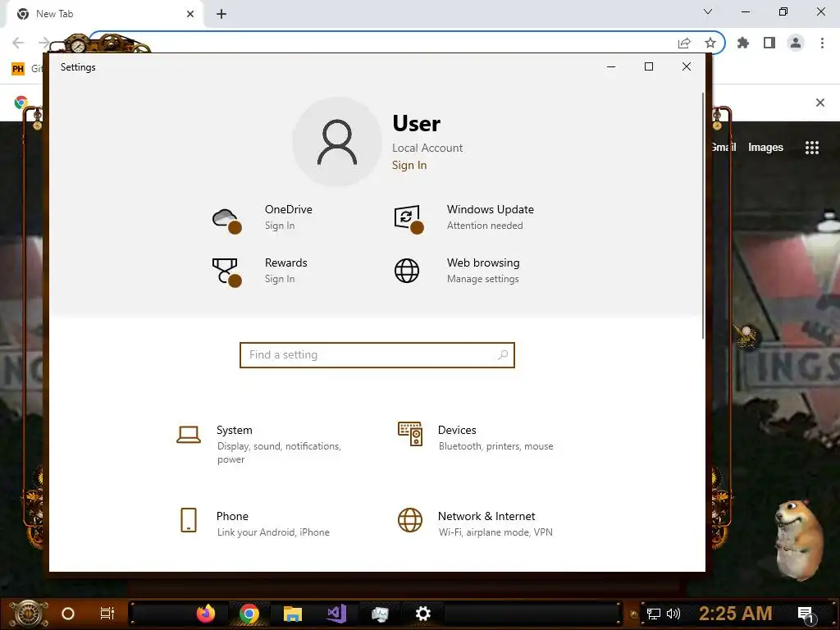Open the Chrome three-dot menu

click(x=822, y=43)
